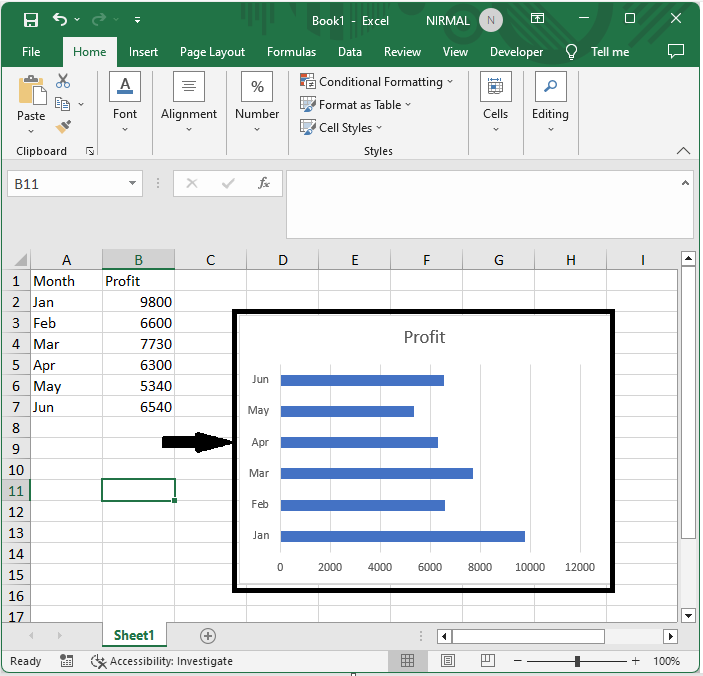
Task: Open the Developer tab
Action: click(516, 52)
